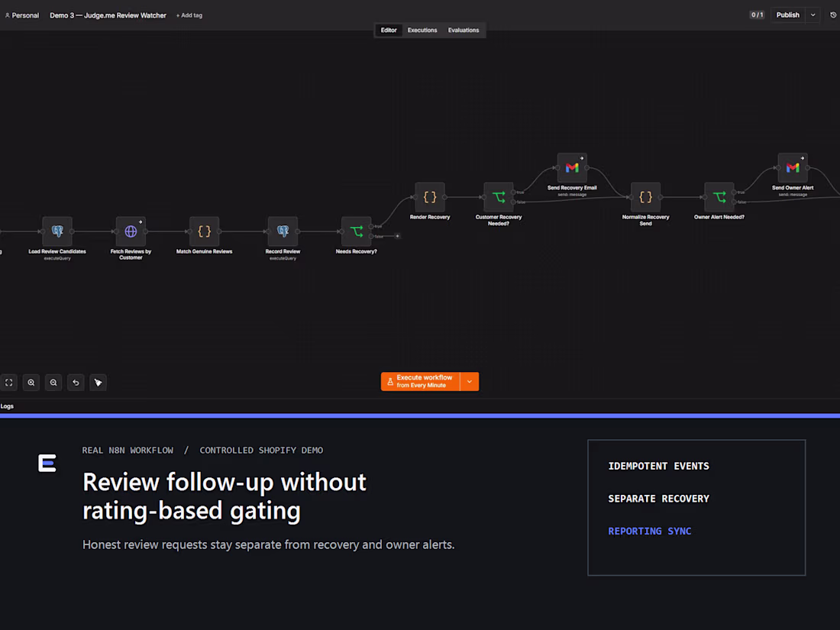The image size is (840, 630).
Task: Open the Render Recovery code node
Action: tap(430, 197)
